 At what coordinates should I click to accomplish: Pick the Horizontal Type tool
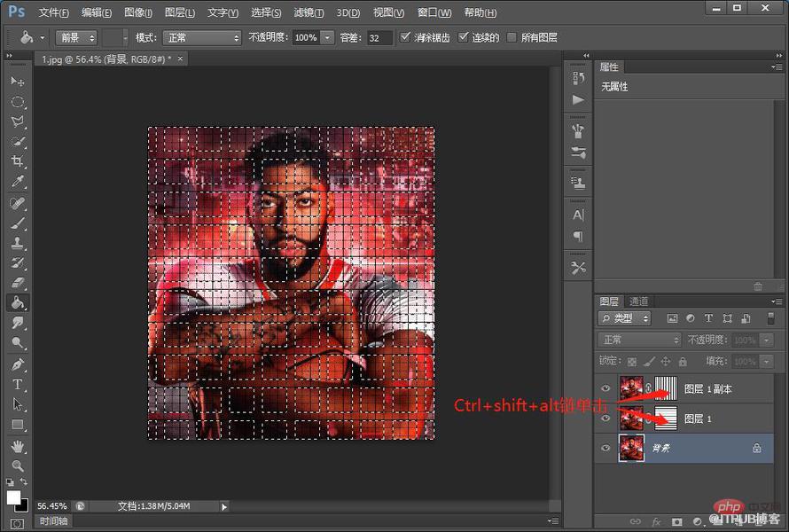[18, 385]
